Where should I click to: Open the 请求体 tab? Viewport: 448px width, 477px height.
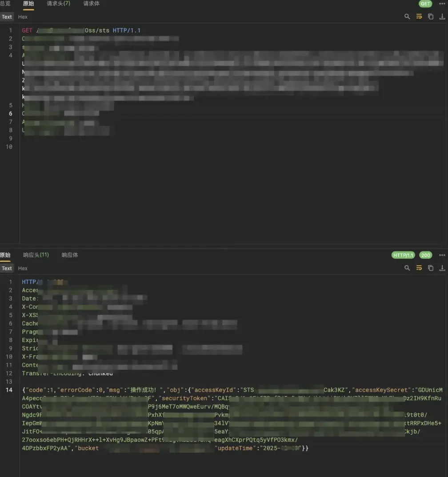[x=91, y=4]
